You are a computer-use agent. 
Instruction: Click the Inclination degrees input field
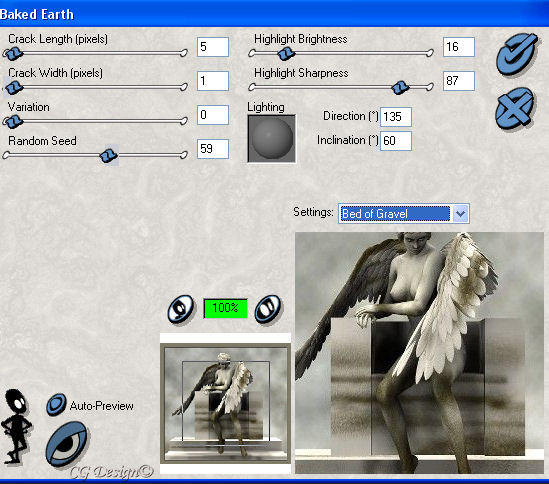click(x=396, y=141)
